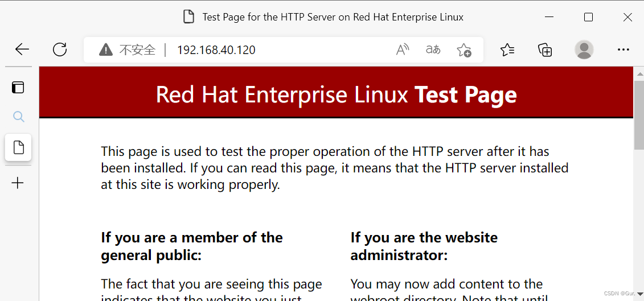Maximize the browser window
This screenshot has height=301, width=644.
pos(588,17)
